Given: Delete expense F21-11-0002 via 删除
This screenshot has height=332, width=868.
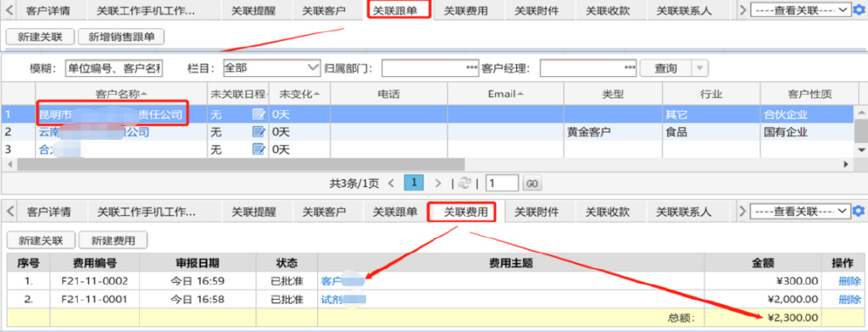Looking at the screenshot, I should [x=849, y=281].
